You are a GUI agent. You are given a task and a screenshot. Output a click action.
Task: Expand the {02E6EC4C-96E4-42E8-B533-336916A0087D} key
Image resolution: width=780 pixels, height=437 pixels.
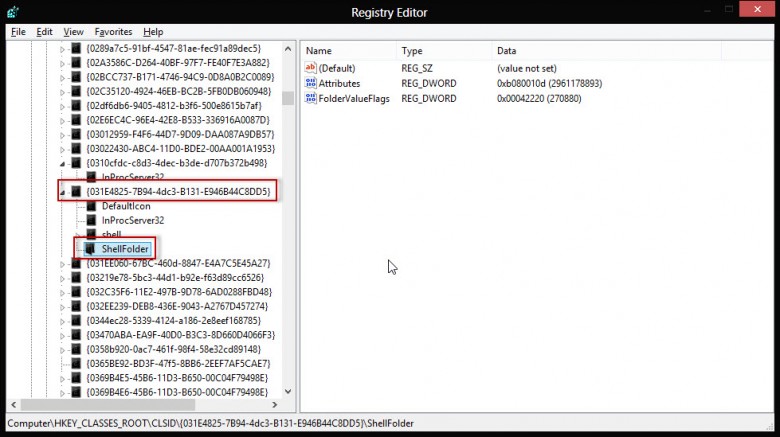62,121
